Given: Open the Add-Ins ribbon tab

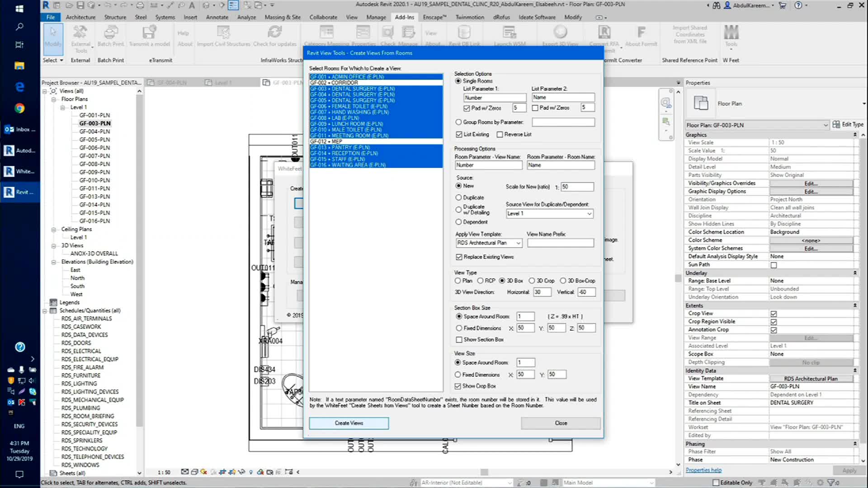Looking at the screenshot, I should click(x=404, y=17).
